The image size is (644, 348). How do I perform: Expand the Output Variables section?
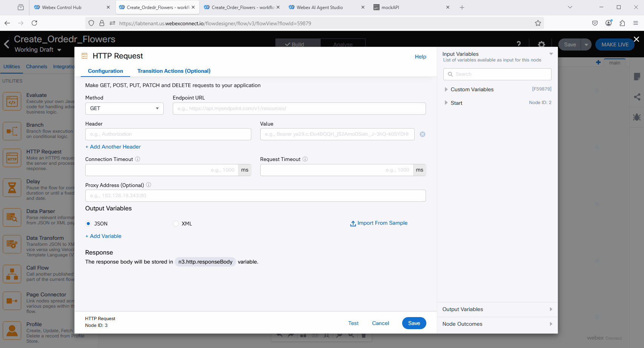click(x=497, y=309)
